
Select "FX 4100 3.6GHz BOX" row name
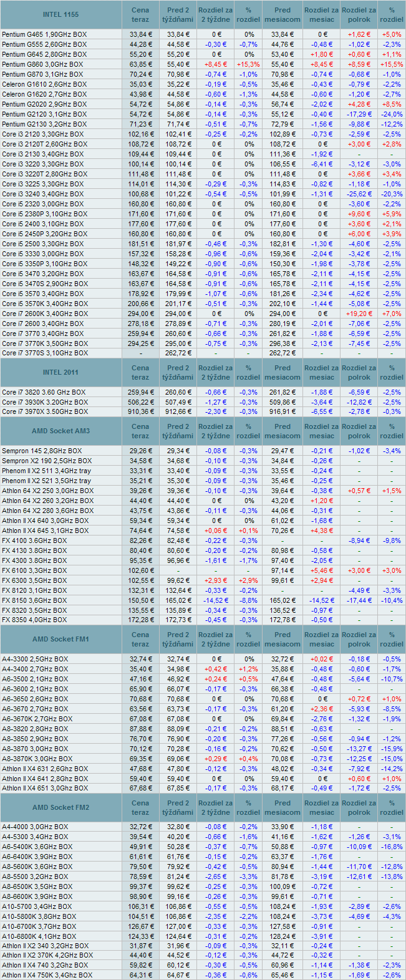pyautogui.click(x=34, y=540)
